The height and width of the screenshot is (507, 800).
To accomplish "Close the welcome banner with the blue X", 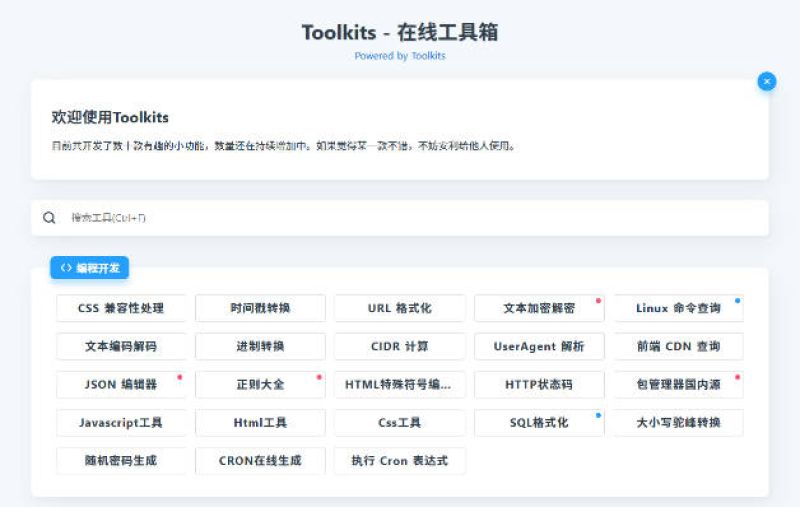I will (766, 82).
